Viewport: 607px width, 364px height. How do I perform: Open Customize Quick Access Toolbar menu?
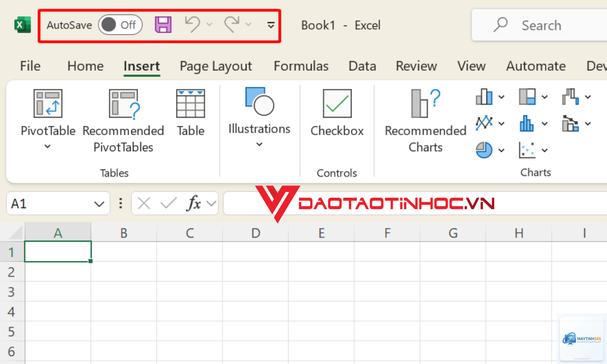coord(271,25)
